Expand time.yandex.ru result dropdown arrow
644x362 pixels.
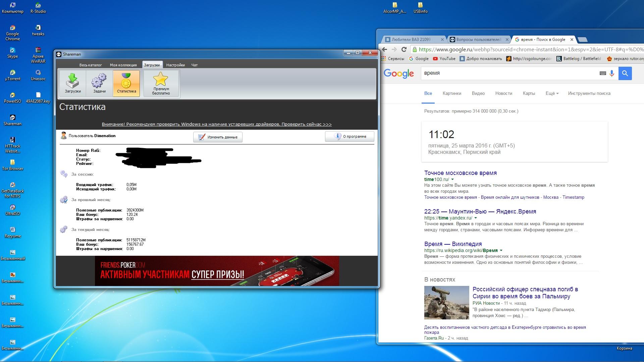click(476, 218)
